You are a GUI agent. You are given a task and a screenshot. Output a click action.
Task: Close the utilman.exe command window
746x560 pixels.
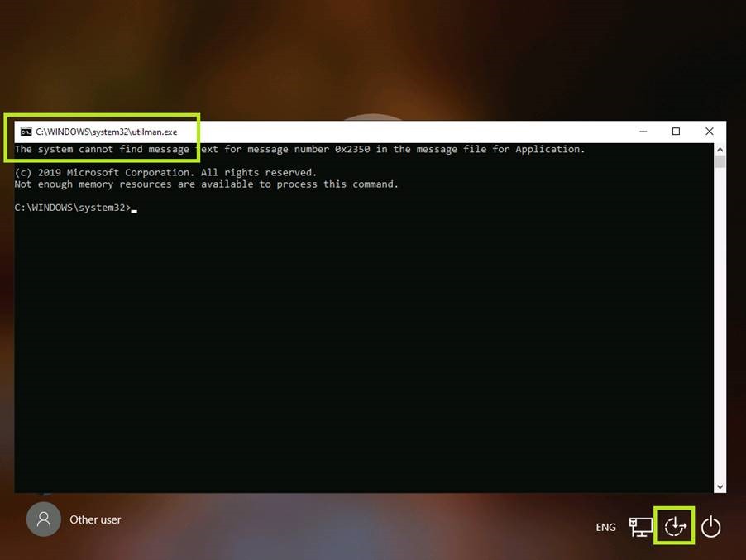click(x=709, y=132)
